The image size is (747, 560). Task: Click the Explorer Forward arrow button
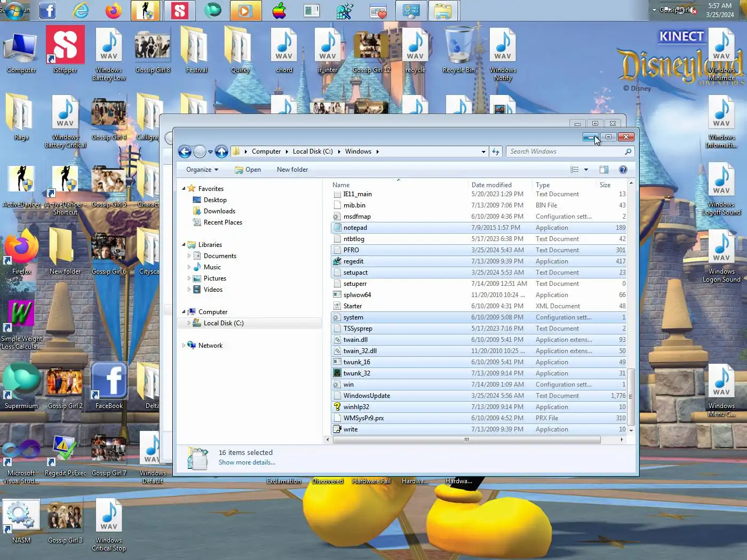[x=200, y=152]
